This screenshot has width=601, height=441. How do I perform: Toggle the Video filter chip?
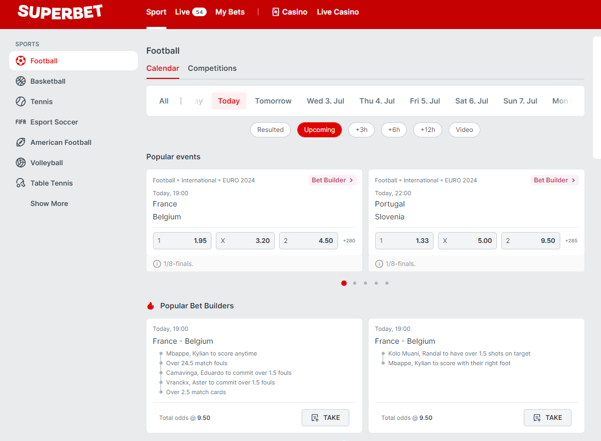[x=464, y=130]
